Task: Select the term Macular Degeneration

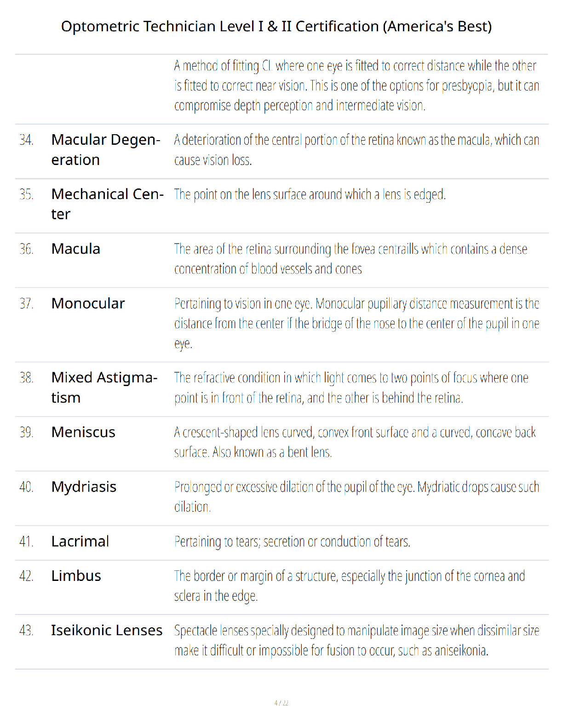Action: point(106,149)
